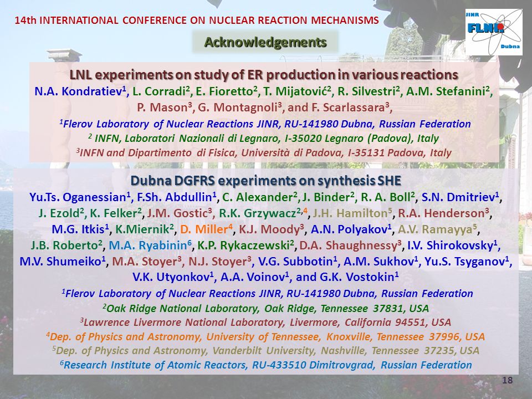Click the Università di Padova affiliation line
Screen dimensions: 532x399
(x=264, y=153)
